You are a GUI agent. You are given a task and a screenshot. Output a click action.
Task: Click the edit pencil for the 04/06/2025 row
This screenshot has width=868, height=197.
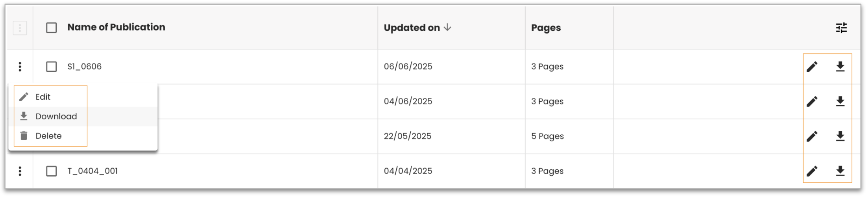(812, 101)
